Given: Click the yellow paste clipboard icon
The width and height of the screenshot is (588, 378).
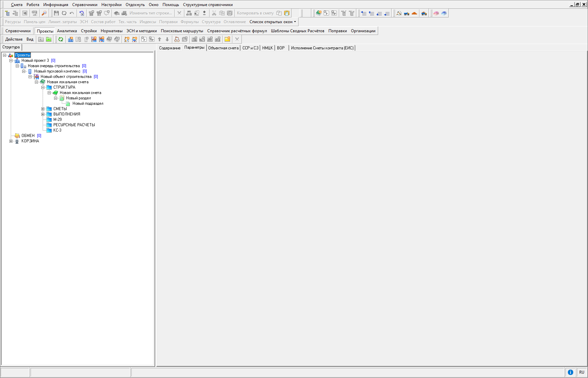Looking at the screenshot, I should tap(287, 13).
